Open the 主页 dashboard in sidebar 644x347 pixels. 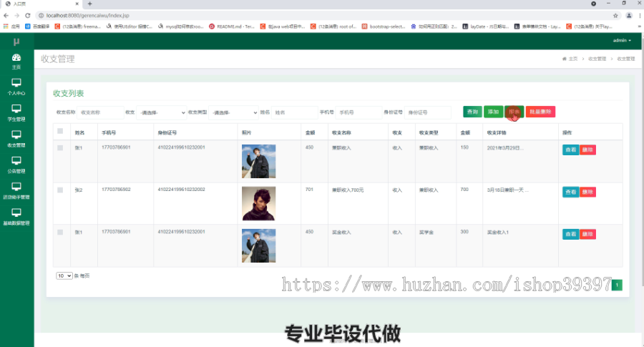(16, 62)
